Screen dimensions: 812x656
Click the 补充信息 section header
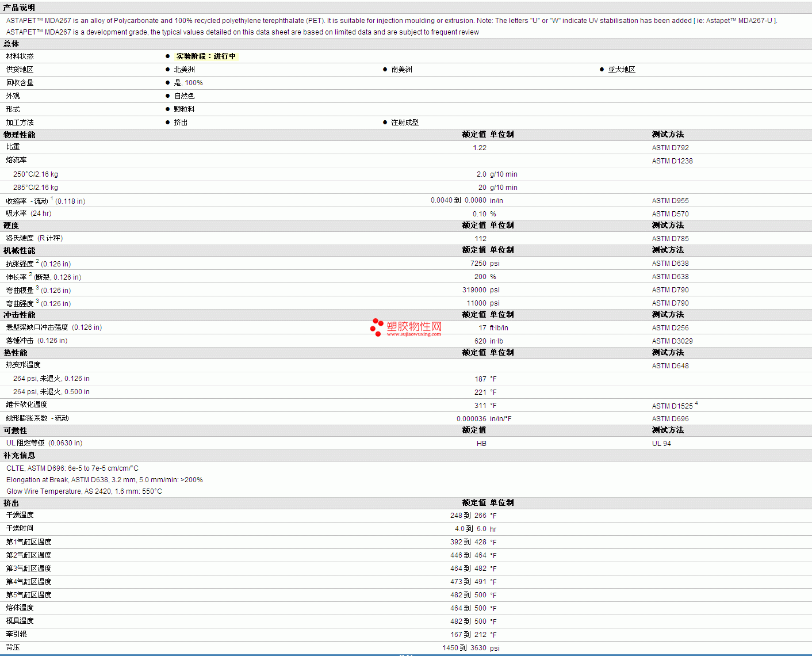pyautogui.click(x=19, y=455)
